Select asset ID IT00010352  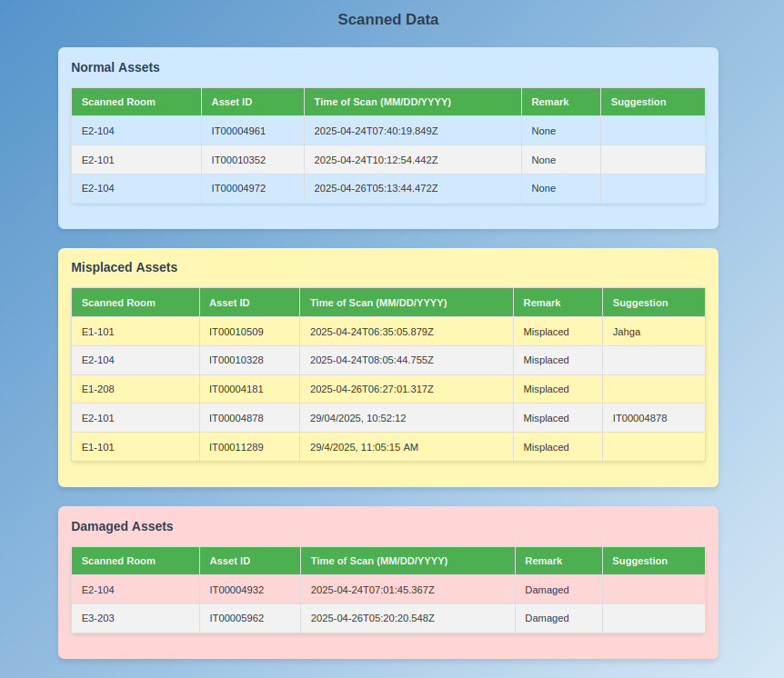[238, 160]
